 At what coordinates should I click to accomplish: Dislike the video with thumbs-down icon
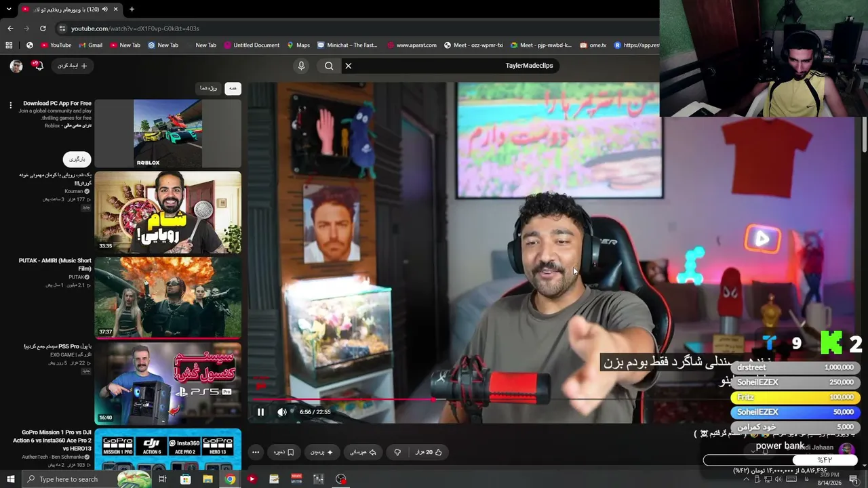pos(397,452)
